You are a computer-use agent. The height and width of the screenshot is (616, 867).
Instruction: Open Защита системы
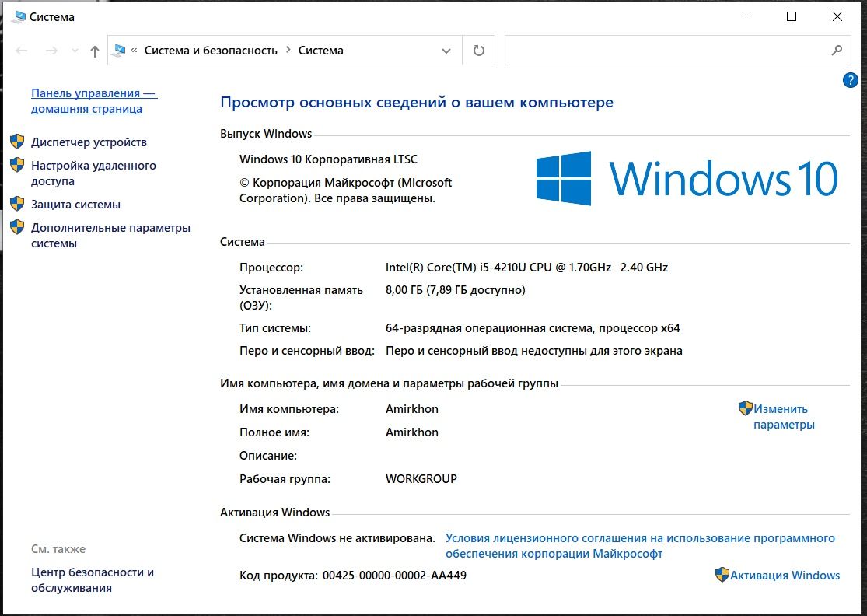pyautogui.click(x=75, y=204)
